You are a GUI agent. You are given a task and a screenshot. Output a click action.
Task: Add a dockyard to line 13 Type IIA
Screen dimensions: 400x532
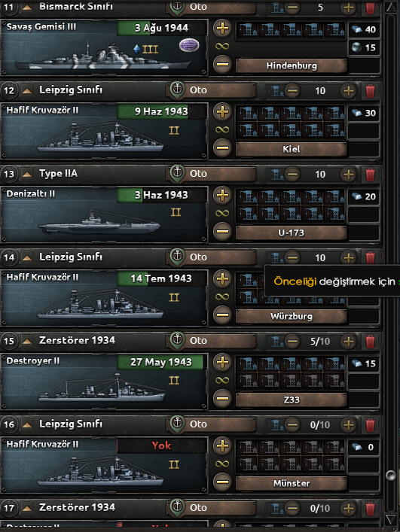coord(348,175)
